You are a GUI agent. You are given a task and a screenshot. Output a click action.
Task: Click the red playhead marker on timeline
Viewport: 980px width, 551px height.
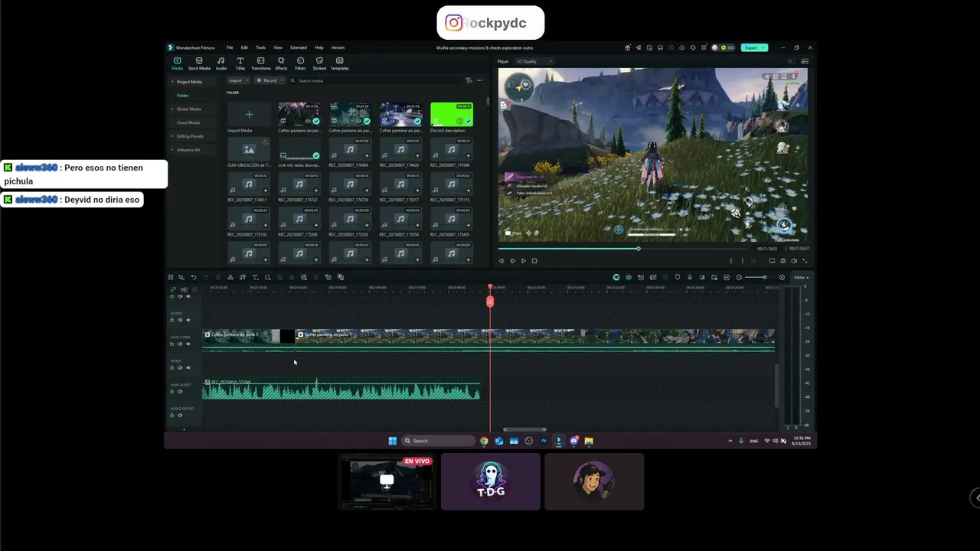(x=490, y=301)
